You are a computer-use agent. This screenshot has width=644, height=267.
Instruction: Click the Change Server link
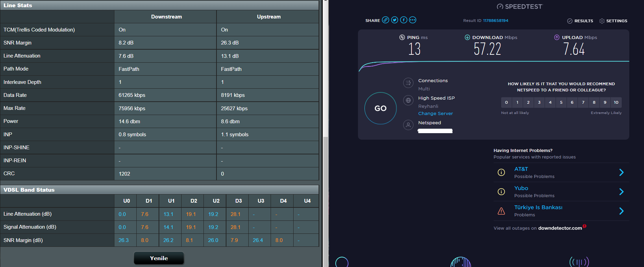click(x=435, y=113)
